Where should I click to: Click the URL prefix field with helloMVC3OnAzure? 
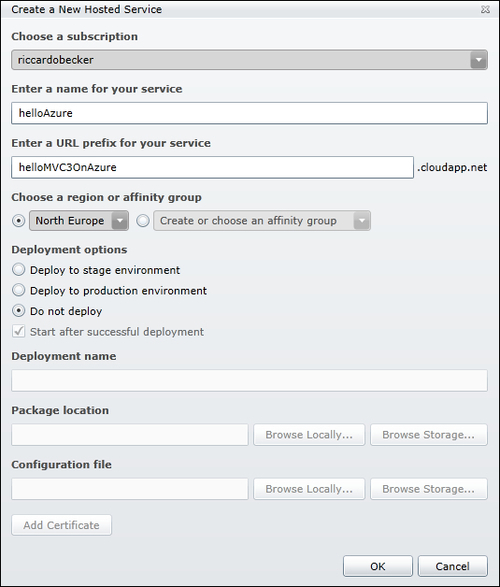click(x=212, y=167)
